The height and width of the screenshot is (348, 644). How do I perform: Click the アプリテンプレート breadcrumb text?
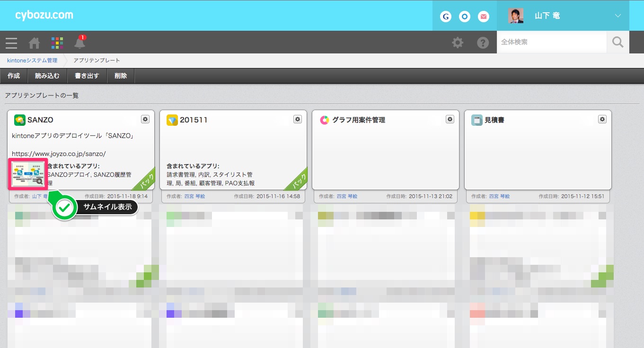[x=97, y=61]
